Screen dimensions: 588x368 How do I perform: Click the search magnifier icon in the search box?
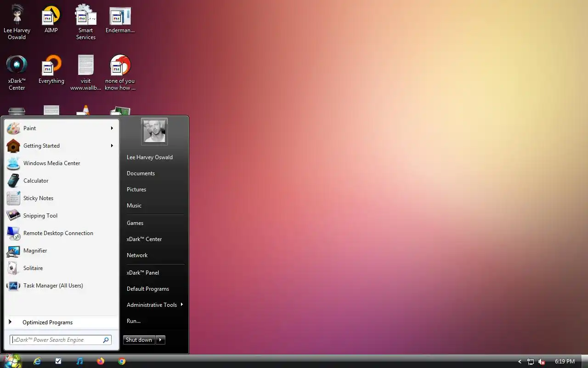[x=106, y=340]
